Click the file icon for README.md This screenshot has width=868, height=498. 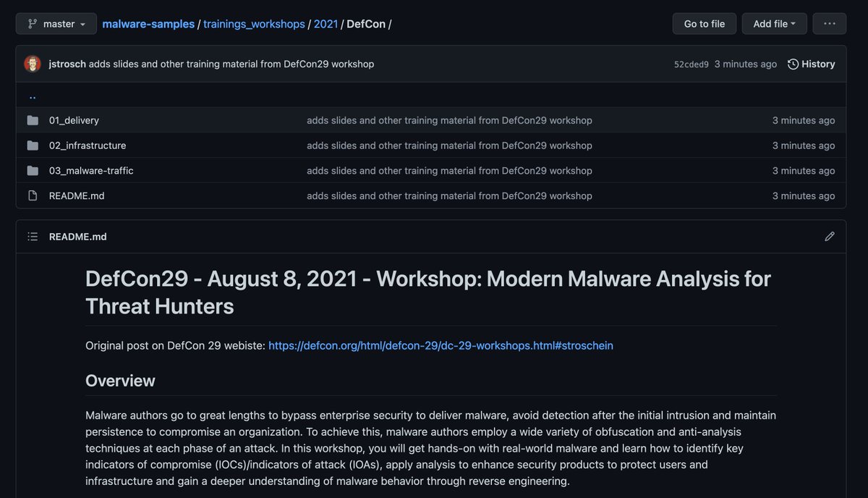click(x=33, y=195)
